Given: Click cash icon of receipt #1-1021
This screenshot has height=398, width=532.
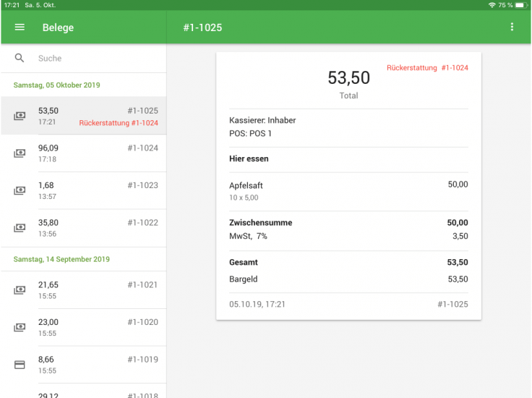Looking at the screenshot, I should tap(20, 290).
